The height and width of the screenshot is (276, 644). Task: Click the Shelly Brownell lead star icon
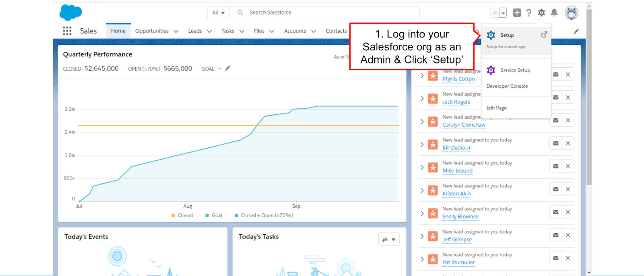[x=433, y=213]
